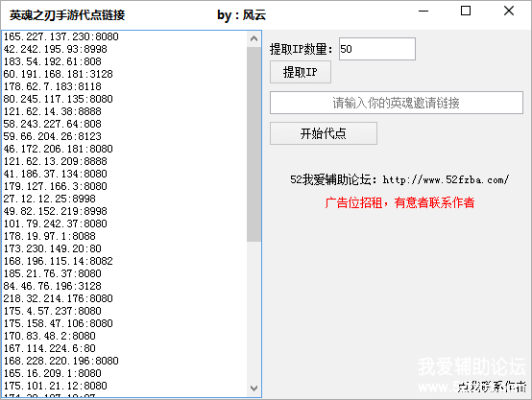The width and height of the screenshot is (532, 400).
Task: Select proxy line 121.62.13.209:8888
Action: [56, 161]
